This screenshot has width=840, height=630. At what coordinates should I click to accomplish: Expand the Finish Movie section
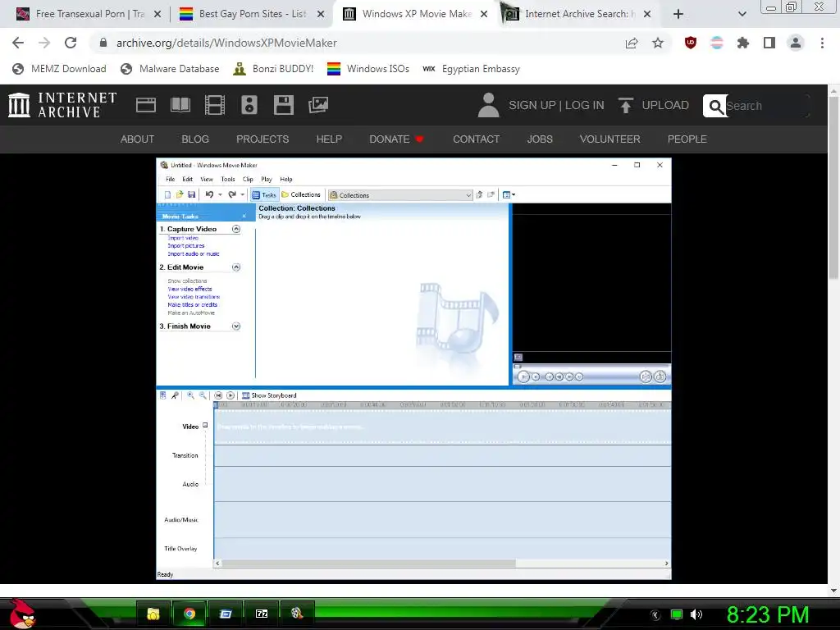pyautogui.click(x=235, y=326)
